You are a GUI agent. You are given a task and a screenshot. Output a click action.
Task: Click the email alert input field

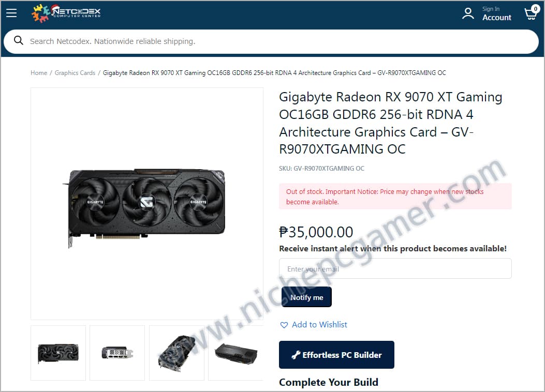pyautogui.click(x=395, y=268)
